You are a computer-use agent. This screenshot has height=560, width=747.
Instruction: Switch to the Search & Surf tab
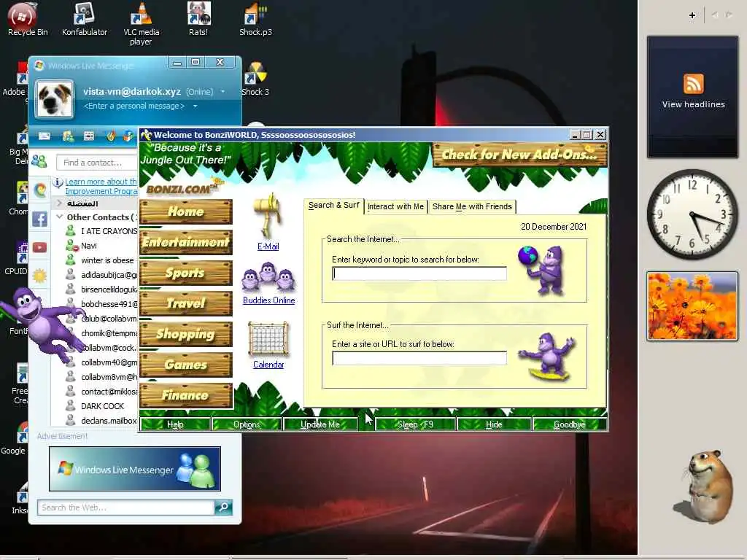point(333,205)
